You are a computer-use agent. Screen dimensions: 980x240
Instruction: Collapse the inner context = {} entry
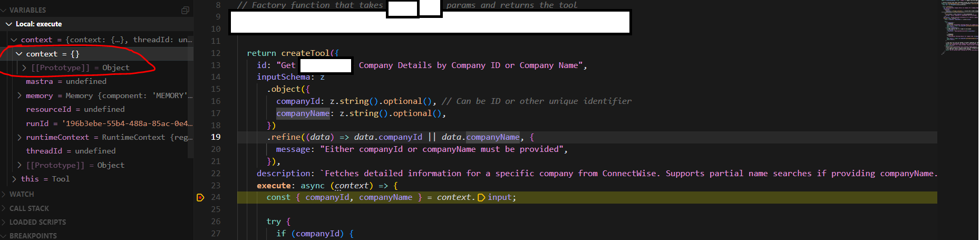point(19,54)
